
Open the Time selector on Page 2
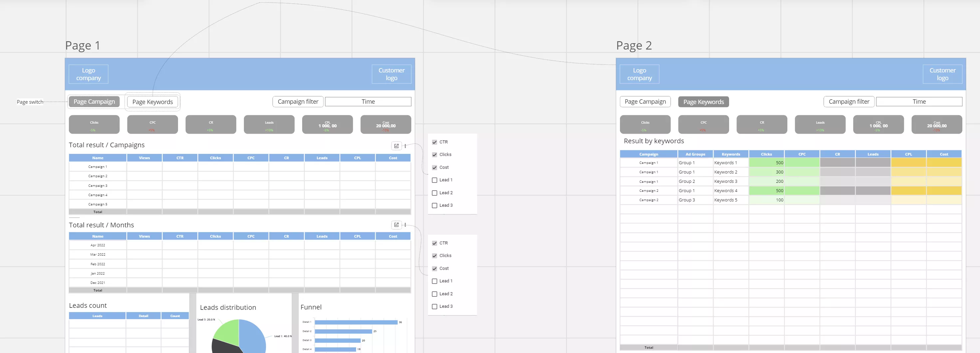pos(919,101)
